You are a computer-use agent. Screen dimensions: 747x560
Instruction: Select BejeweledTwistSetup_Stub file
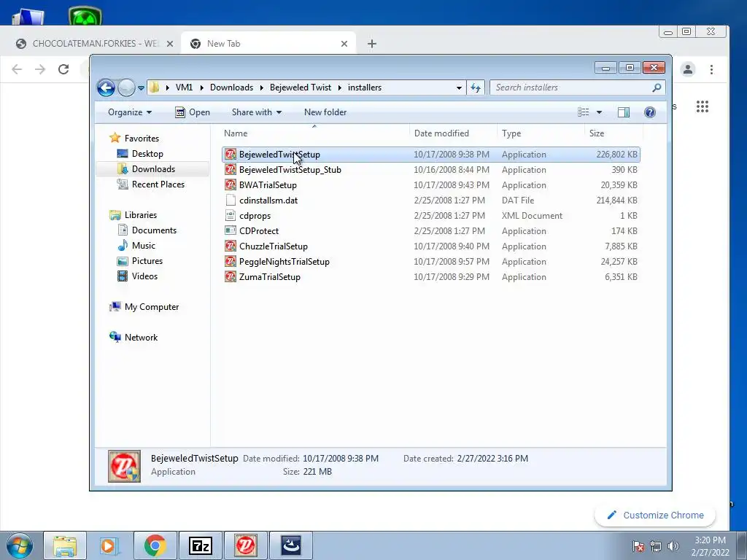tap(431, 170)
